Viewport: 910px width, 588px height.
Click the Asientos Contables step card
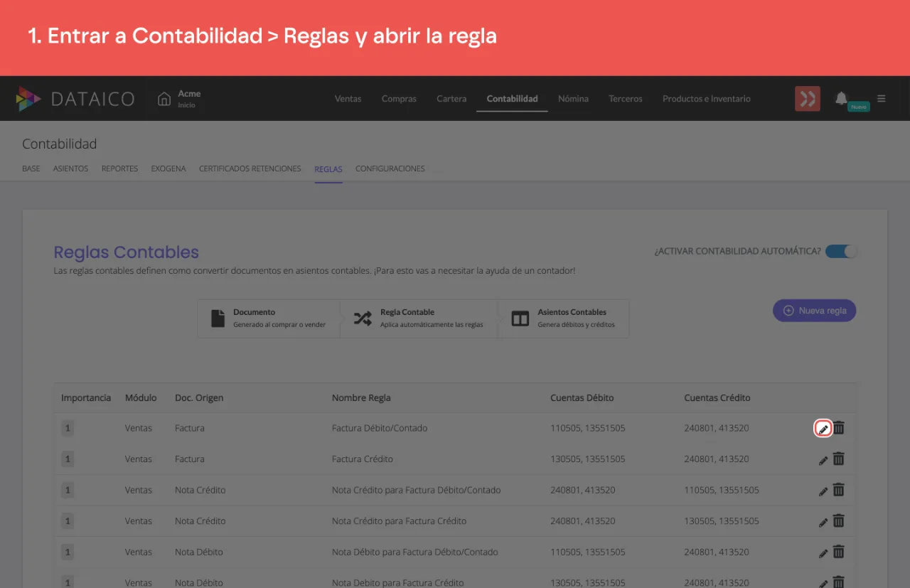564,318
